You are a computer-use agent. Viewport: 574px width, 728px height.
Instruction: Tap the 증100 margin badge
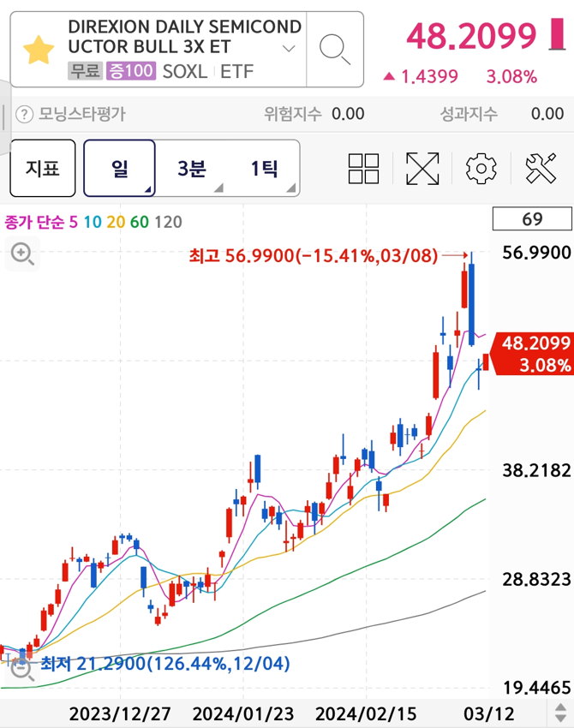130,71
